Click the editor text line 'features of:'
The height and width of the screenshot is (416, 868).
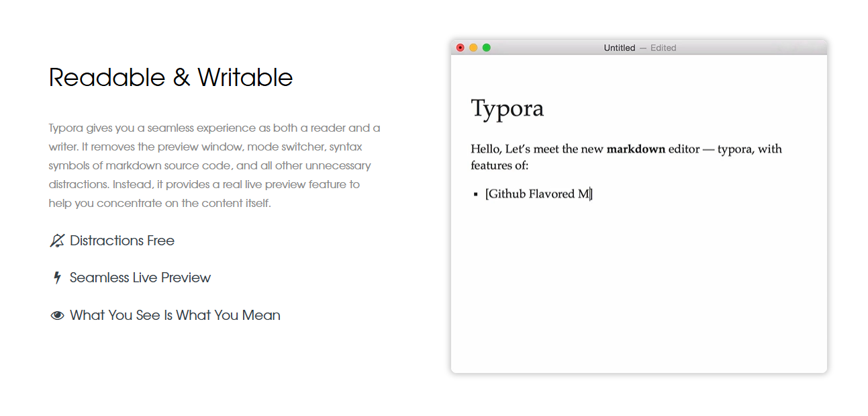(x=499, y=165)
